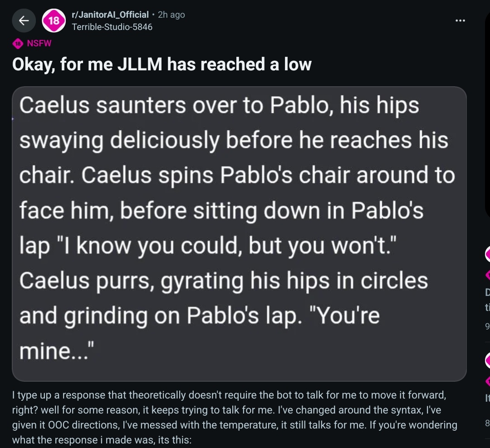The image size is (490, 448).
Task: Open the sidebar post starting with It
Action: tap(487, 398)
